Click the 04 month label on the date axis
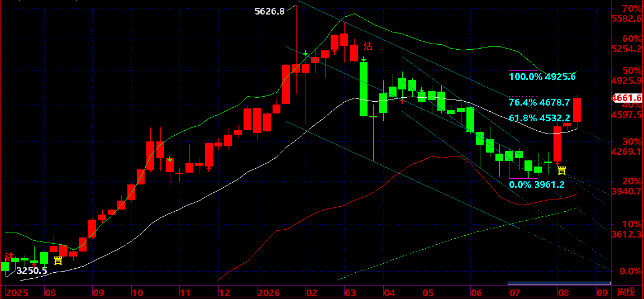This screenshot has height=299, width=644. coord(389,293)
